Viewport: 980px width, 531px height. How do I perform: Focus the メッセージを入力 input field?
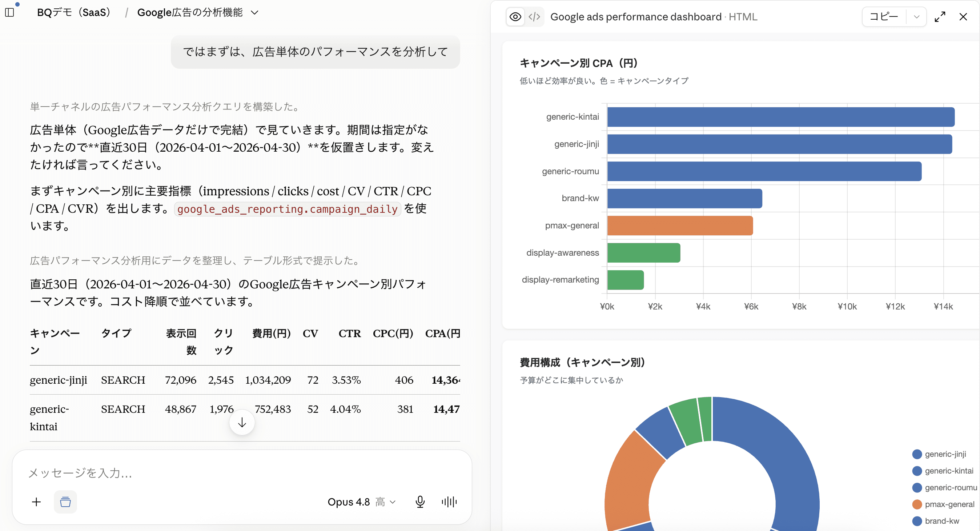[x=242, y=473]
